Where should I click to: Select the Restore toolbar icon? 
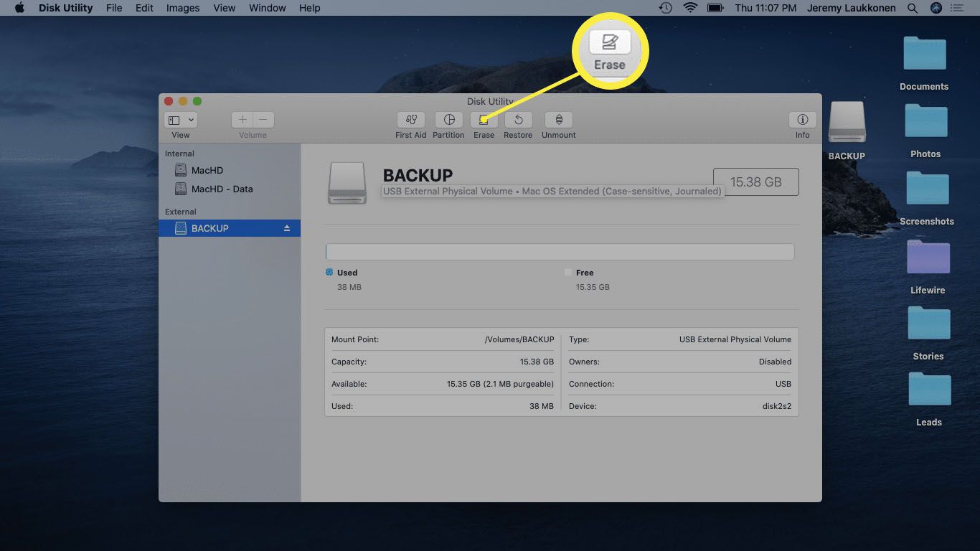(518, 120)
